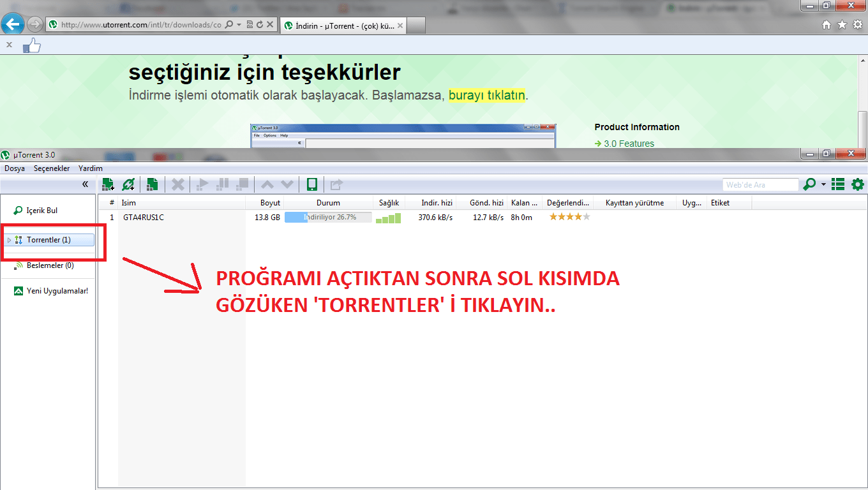Image resolution: width=868 pixels, height=490 pixels.
Task: Click the browser forward arrow
Action: [35, 25]
